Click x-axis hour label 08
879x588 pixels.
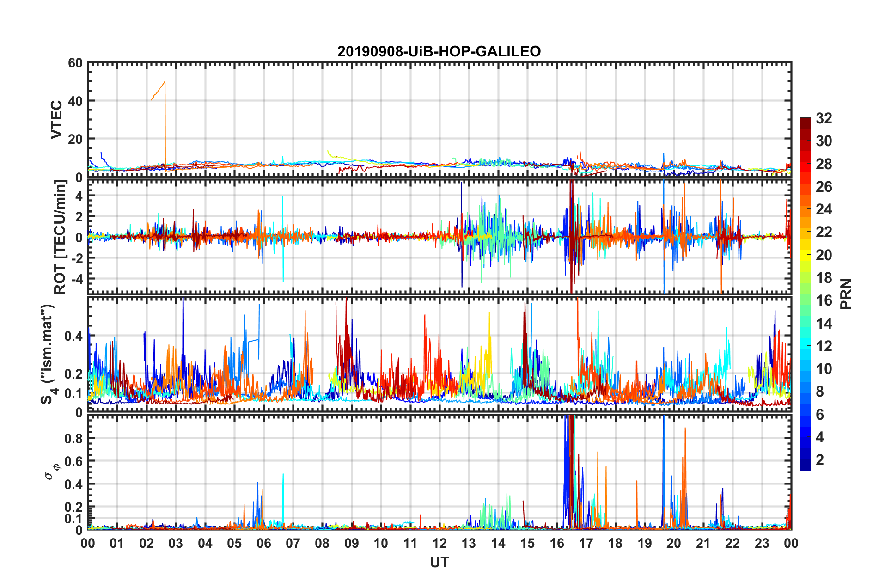pos(322,543)
